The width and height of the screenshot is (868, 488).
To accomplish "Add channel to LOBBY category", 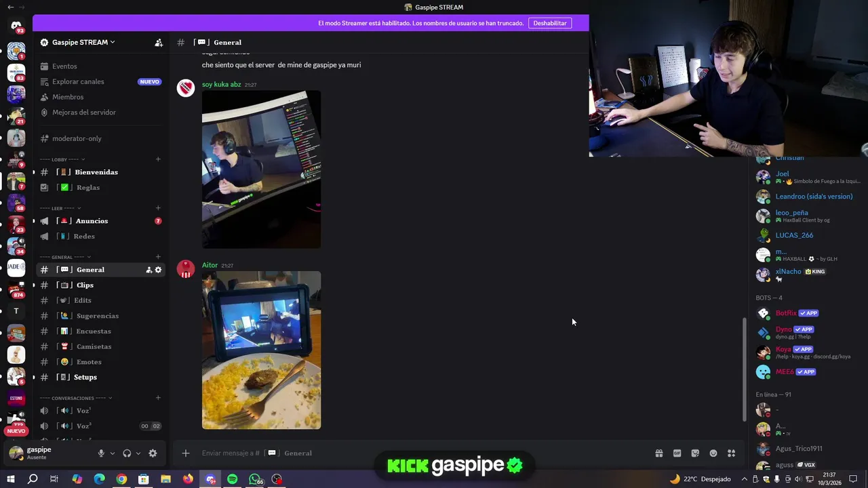I will pos(158,160).
